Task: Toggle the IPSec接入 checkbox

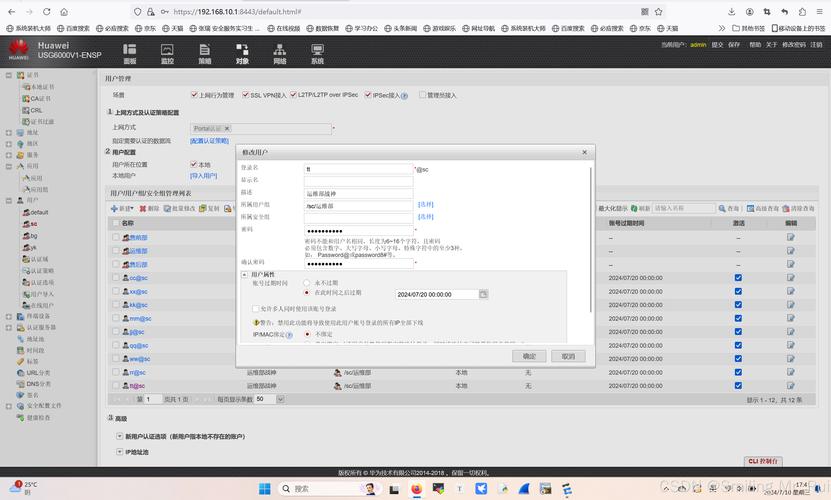Action: (368, 94)
